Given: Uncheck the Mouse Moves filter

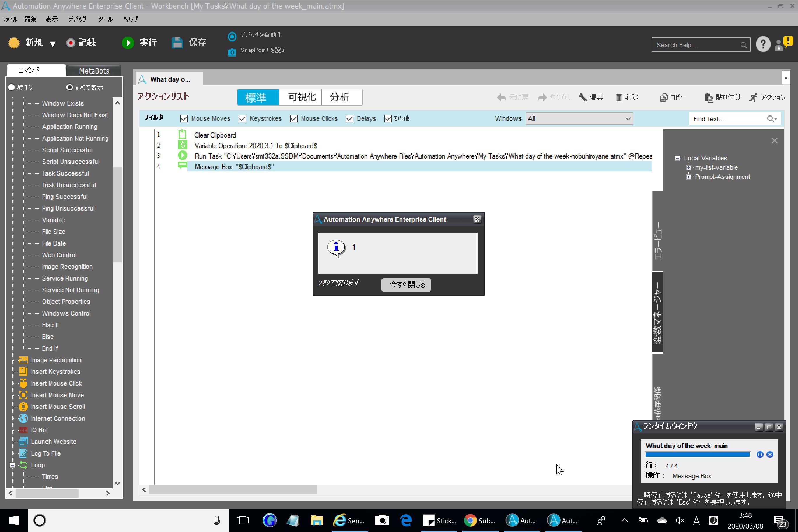Looking at the screenshot, I should tap(184, 118).
